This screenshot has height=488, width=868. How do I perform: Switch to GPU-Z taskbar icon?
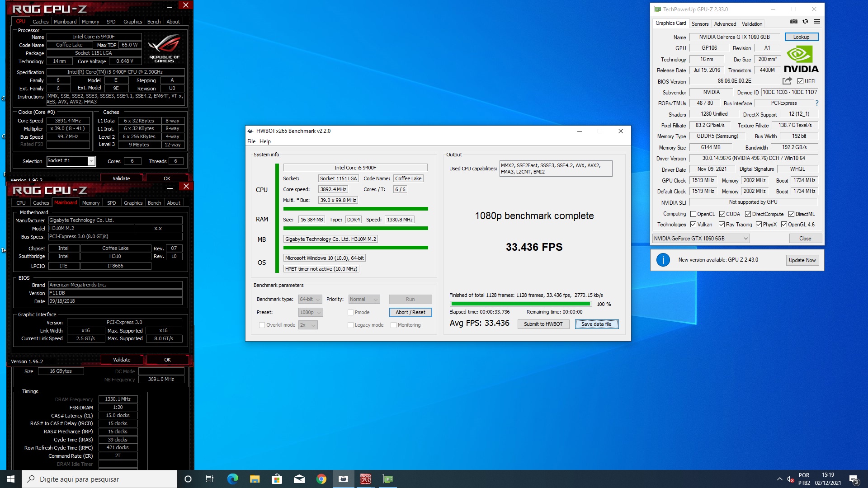[x=388, y=479]
